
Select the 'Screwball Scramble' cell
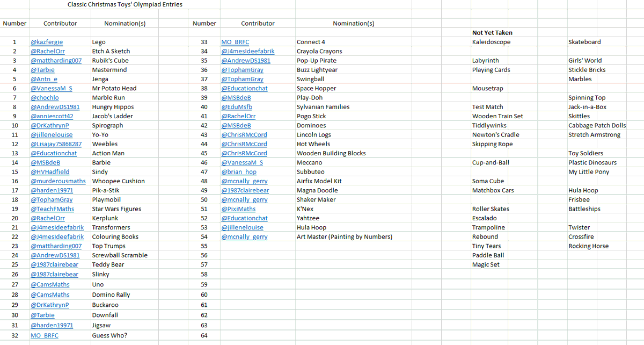tap(120, 255)
